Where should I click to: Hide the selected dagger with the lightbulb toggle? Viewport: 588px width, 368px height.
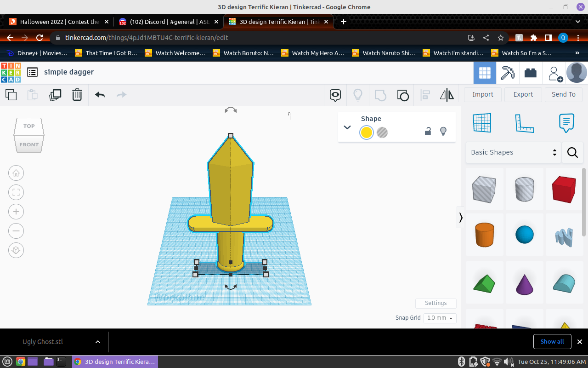pyautogui.click(x=443, y=131)
